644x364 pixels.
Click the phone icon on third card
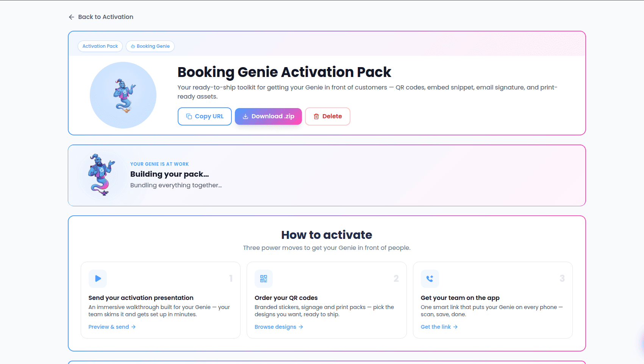430,279
